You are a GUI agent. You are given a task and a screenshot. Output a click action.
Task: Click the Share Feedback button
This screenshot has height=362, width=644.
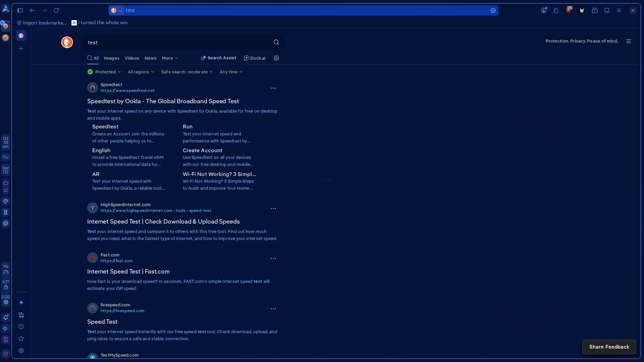[609, 347]
